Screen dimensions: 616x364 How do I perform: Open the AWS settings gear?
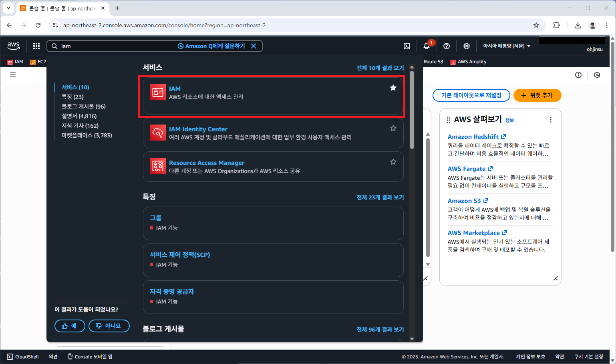[466, 46]
